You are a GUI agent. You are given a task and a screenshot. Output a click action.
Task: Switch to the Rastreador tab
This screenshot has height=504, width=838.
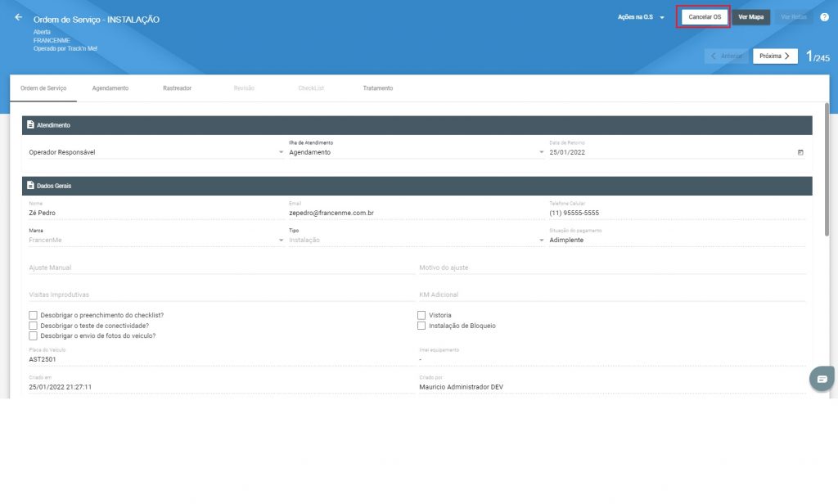177,88
